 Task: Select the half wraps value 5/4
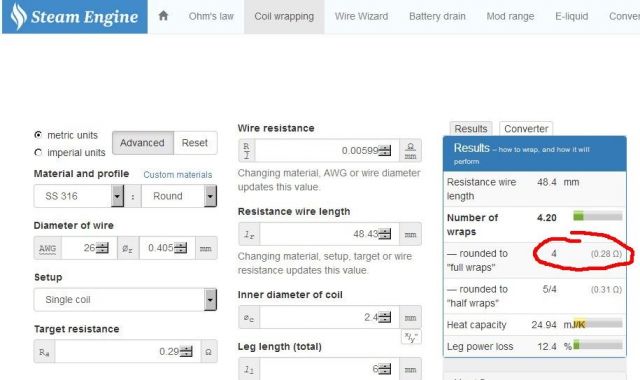(549, 289)
